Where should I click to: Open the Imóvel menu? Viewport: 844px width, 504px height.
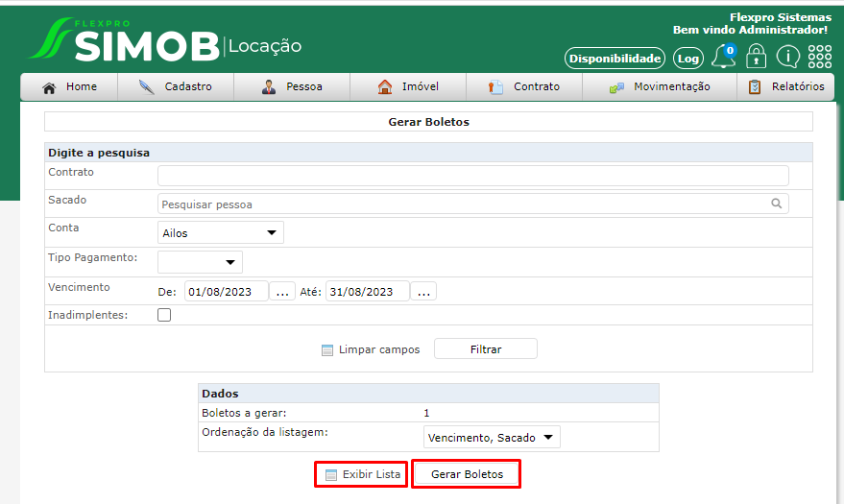[408, 86]
